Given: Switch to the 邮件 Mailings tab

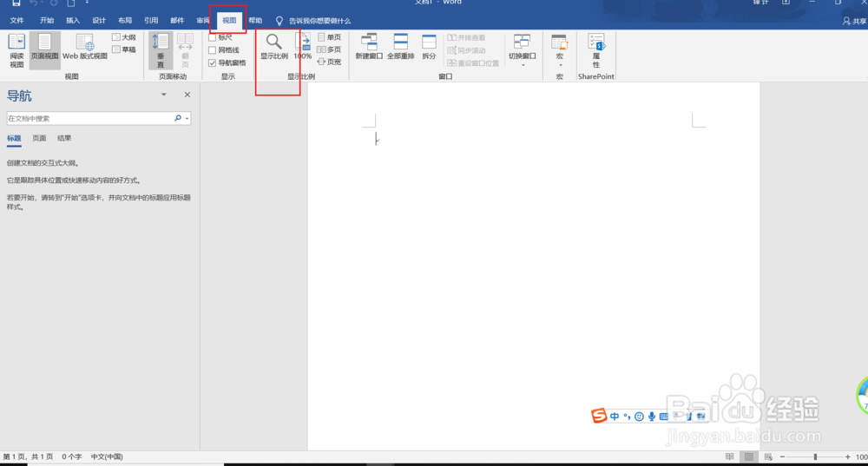Looking at the screenshot, I should pos(176,21).
